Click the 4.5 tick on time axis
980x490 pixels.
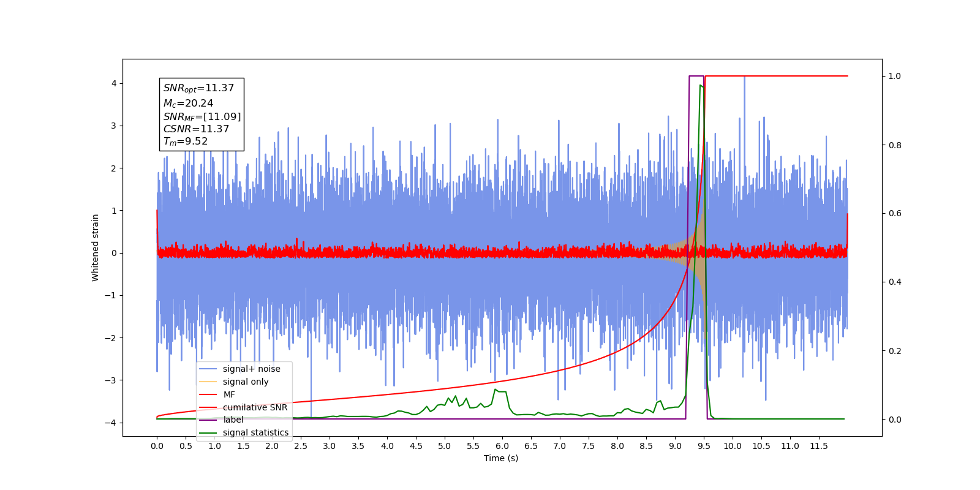416,446
